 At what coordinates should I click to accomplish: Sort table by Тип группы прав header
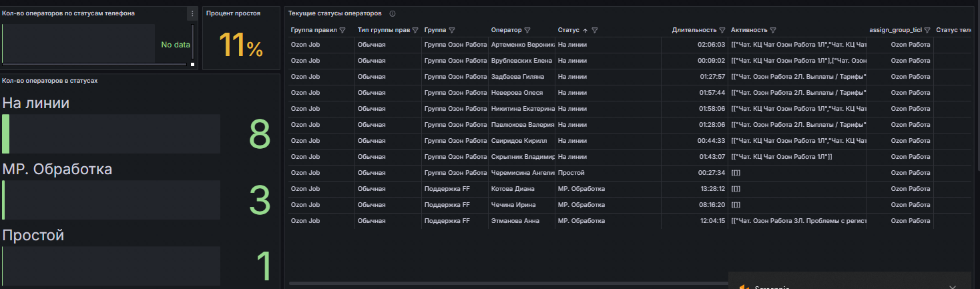(x=383, y=30)
